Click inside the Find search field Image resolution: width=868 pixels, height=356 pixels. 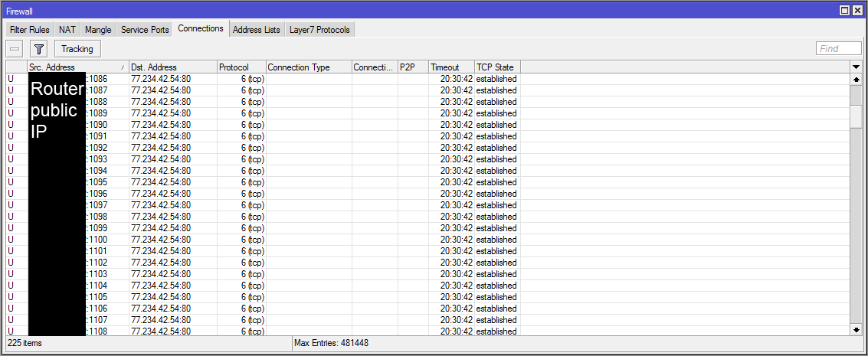[x=839, y=49]
